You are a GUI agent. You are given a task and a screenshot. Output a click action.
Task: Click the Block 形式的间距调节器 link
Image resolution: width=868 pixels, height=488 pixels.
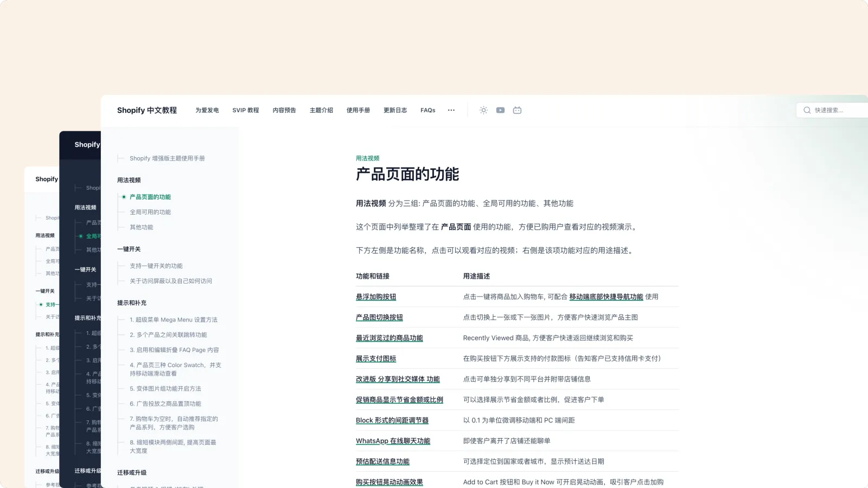click(x=392, y=420)
